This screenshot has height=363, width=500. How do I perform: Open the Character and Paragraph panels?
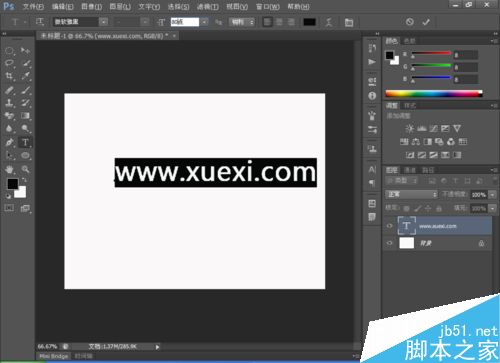349,22
